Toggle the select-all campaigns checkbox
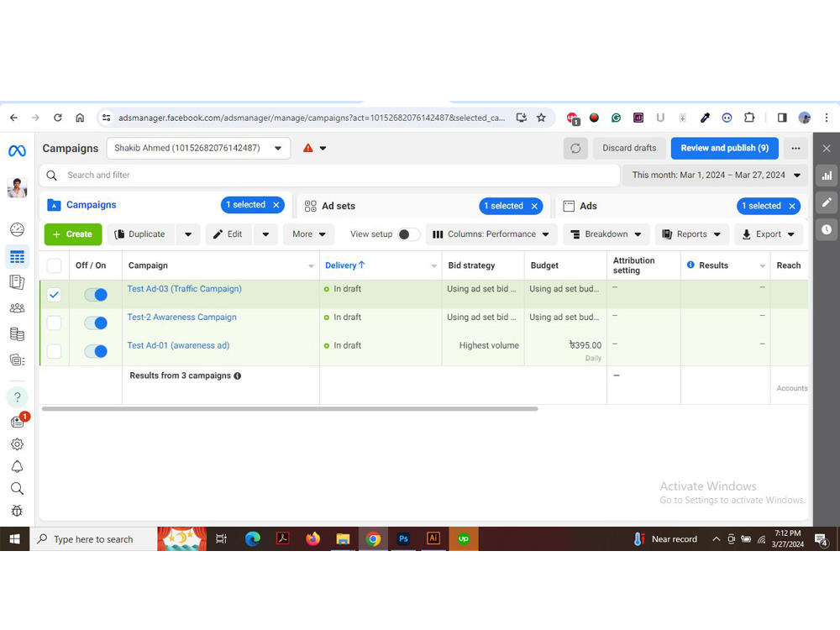 coord(54,265)
